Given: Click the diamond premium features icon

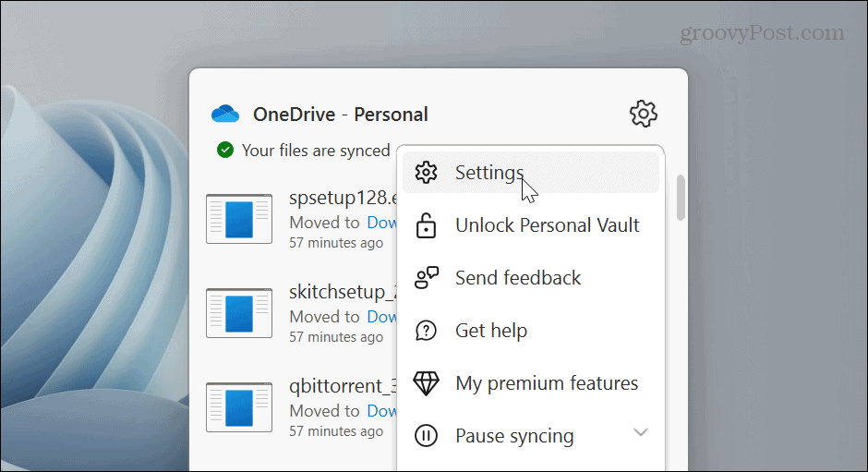Looking at the screenshot, I should [426, 383].
